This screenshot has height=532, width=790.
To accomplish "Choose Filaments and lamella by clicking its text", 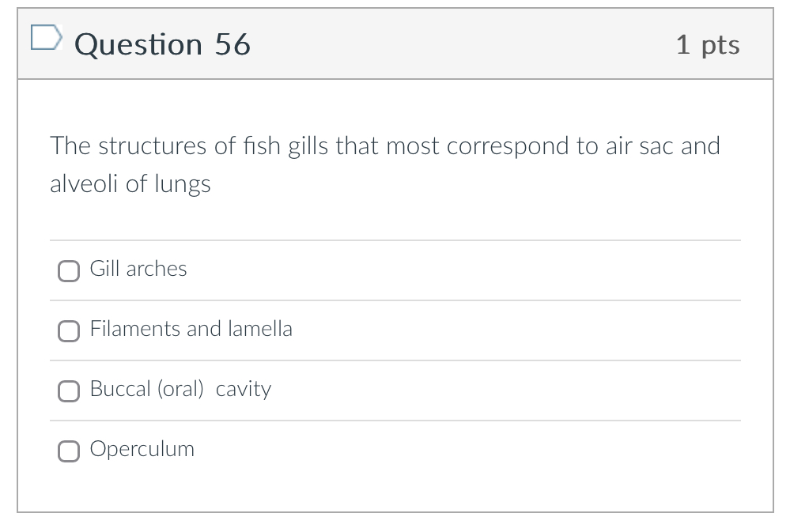I will [x=191, y=329].
